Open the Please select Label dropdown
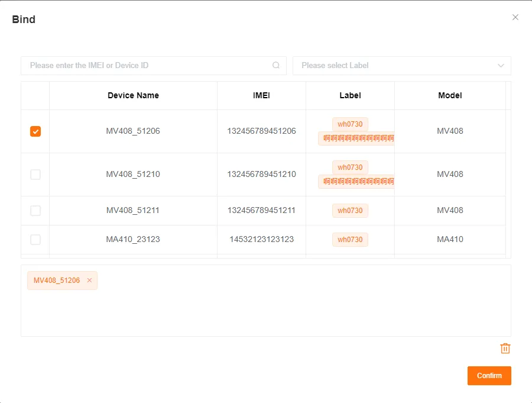This screenshot has height=403, width=532. point(401,66)
